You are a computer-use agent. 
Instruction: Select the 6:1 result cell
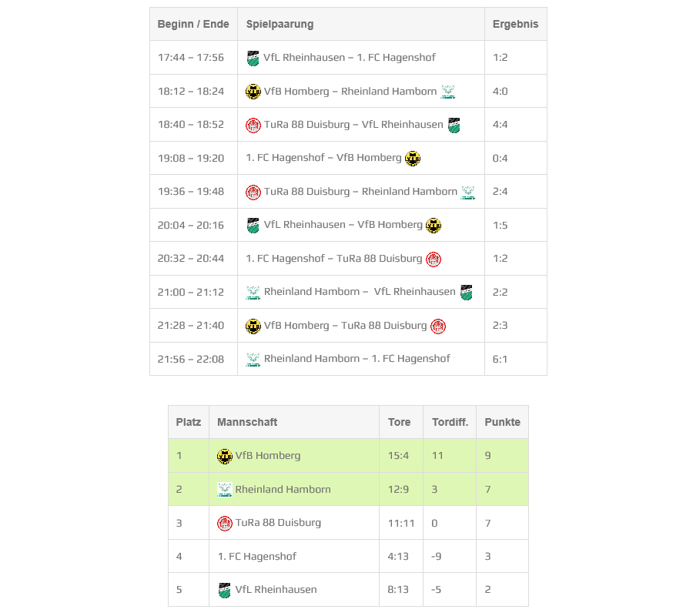pyautogui.click(x=500, y=359)
